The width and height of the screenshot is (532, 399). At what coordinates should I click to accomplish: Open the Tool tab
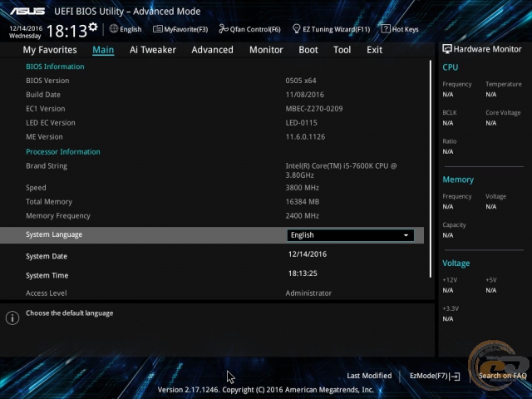coord(342,50)
